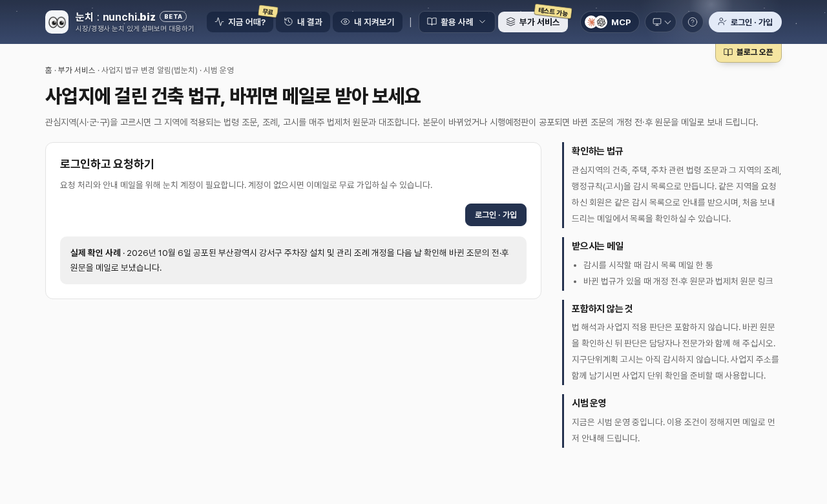Select the 부가 서비스 menu item
The image size is (827, 504).
[533, 22]
